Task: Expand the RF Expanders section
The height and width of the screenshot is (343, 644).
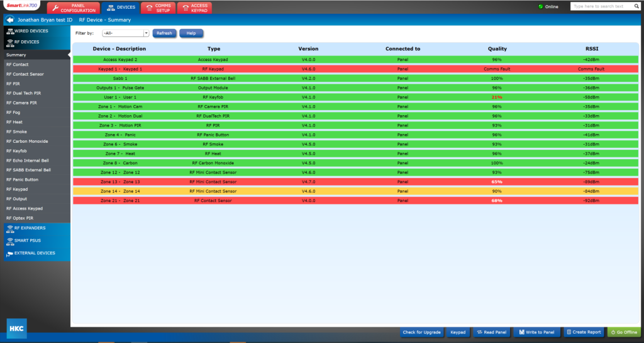Action: point(37,228)
